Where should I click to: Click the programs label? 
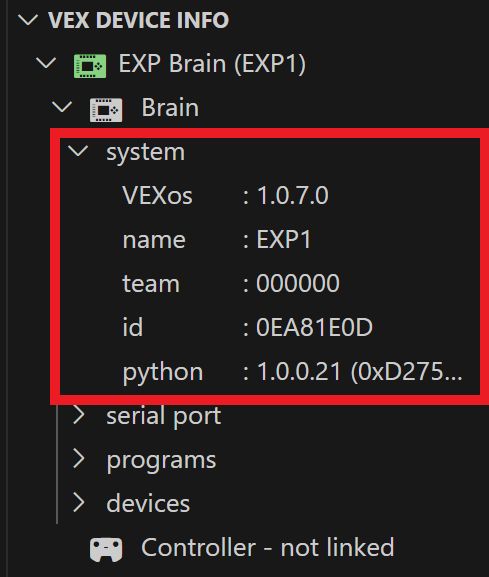[161, 460]
